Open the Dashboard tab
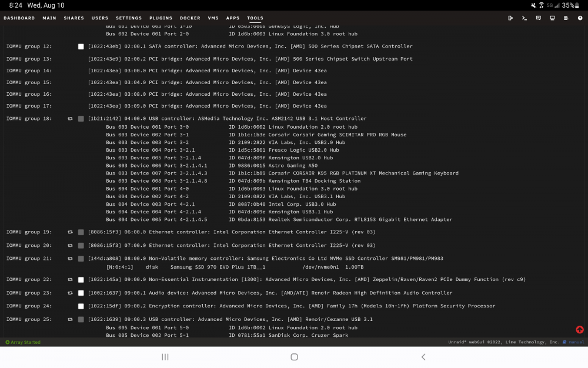The image size is (588, 368). coord(19,18)
